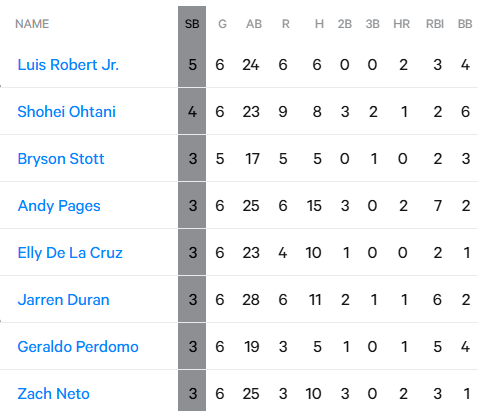
Task: Sort by the 2B column header
Action: point(345,24)
